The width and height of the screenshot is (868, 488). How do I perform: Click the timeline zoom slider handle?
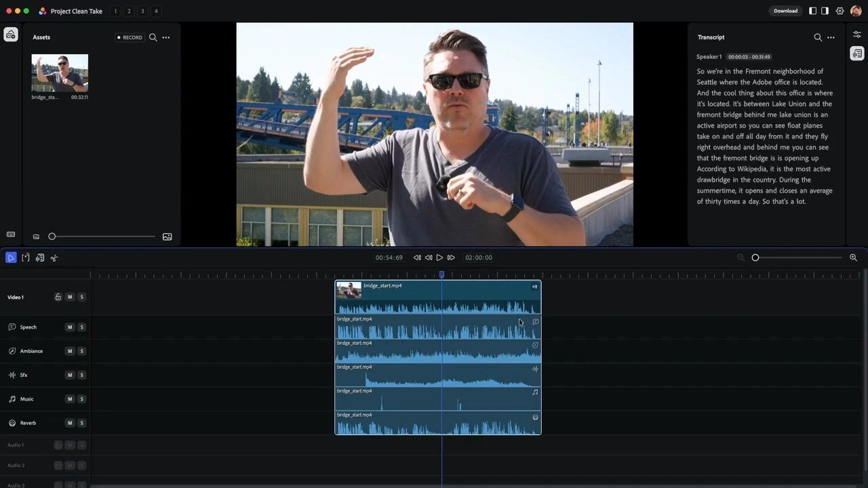click(x=755, y=258)
